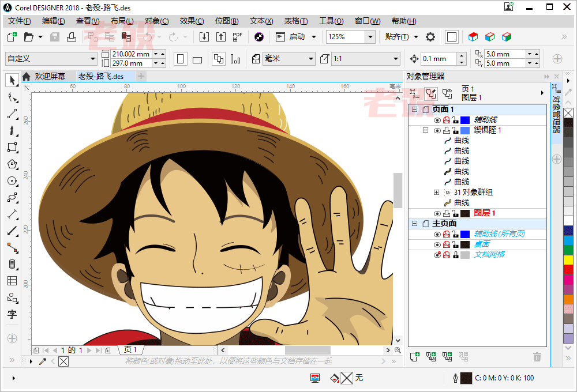Open the 1:1 drawing scale dropdown
577x392 pixels.
tap(396, 59)
